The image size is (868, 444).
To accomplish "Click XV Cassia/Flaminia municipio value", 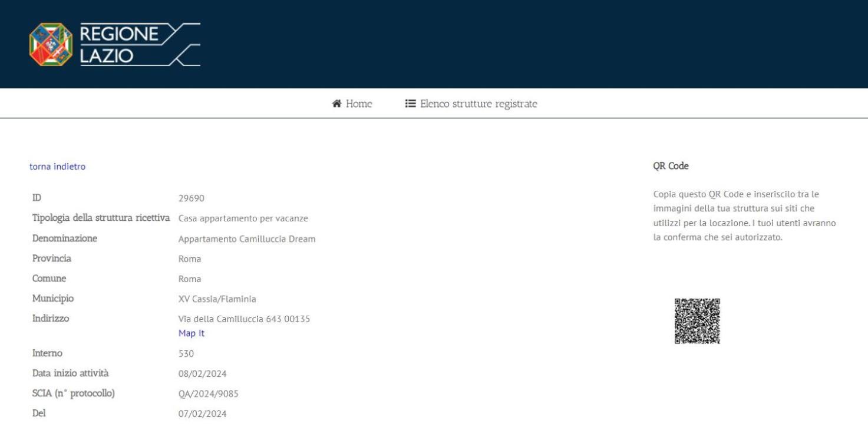I will point(217,299).
